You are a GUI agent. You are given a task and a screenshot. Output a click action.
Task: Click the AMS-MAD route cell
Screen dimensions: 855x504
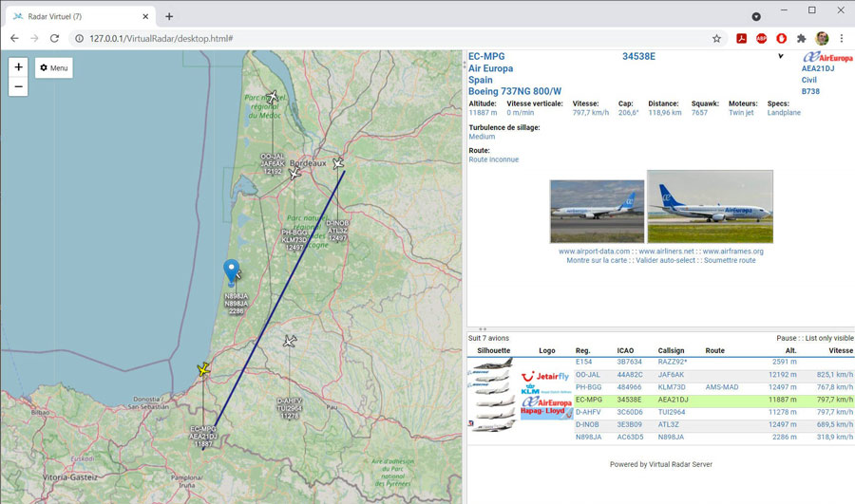click(x=722, y=387)
